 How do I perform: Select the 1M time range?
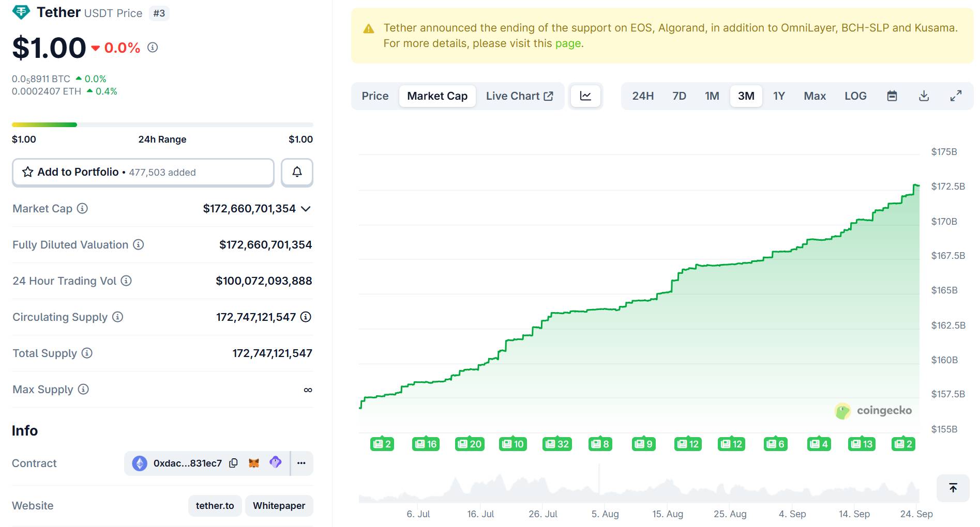pyautogui.click(x=712, y=96)
